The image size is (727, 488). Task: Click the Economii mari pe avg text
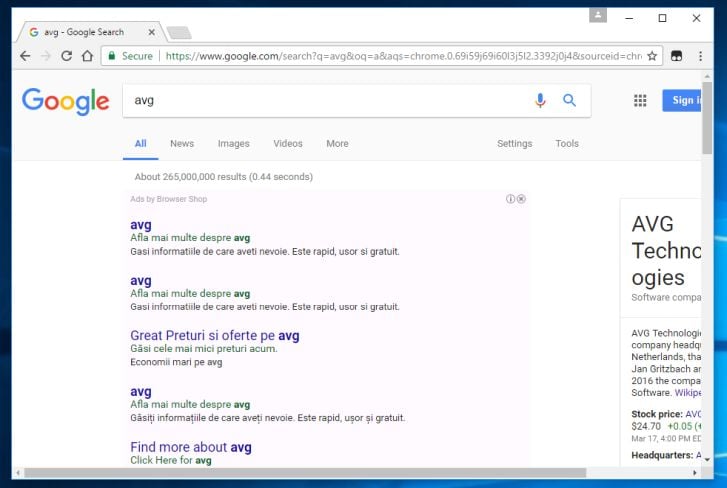(176, 362)
